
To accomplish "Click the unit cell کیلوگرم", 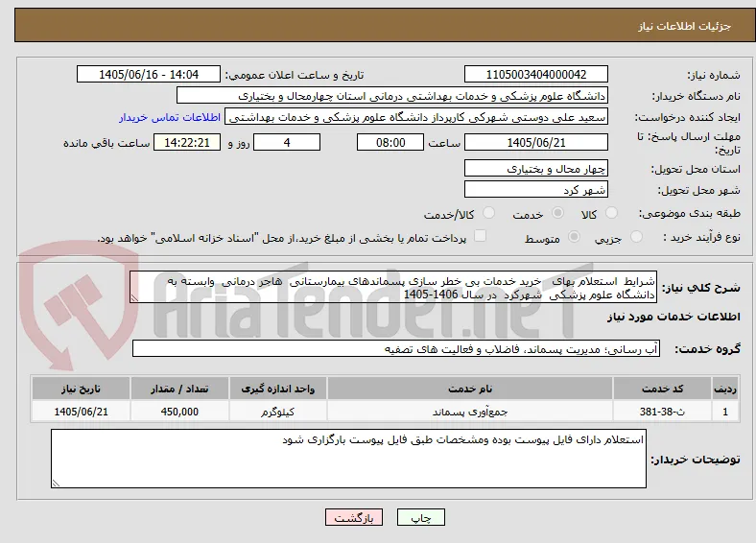I will (277, 412).
